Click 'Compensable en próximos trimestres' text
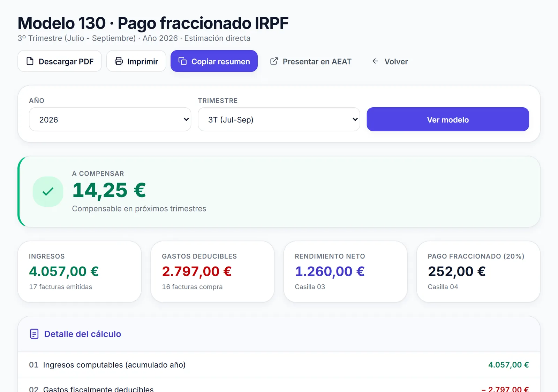 coord(139,209)
